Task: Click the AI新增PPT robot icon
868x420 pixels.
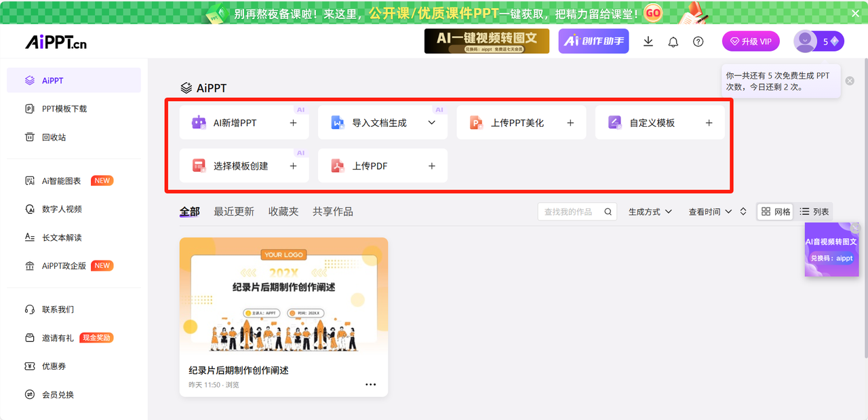Action: click(x=198, y=123)
